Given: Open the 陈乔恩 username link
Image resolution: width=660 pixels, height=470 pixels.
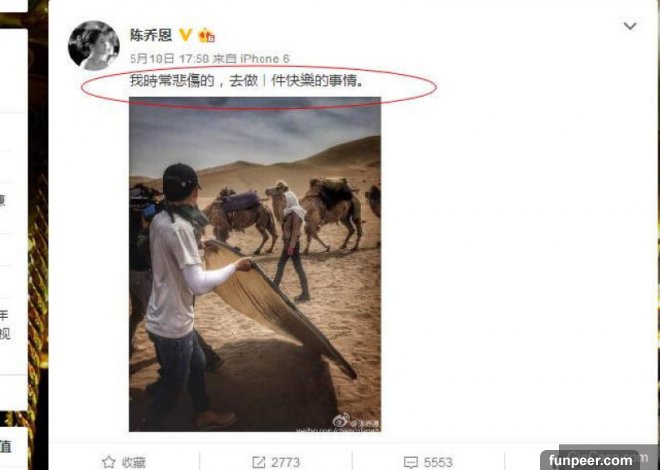Looking at the screenshot, I should 151,35.
